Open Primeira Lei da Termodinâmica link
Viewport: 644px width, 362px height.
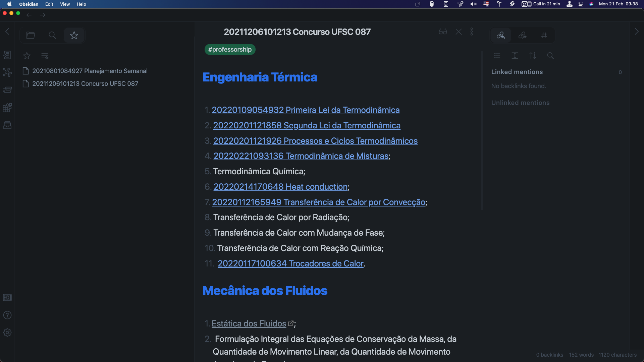[x=306, y=110]
